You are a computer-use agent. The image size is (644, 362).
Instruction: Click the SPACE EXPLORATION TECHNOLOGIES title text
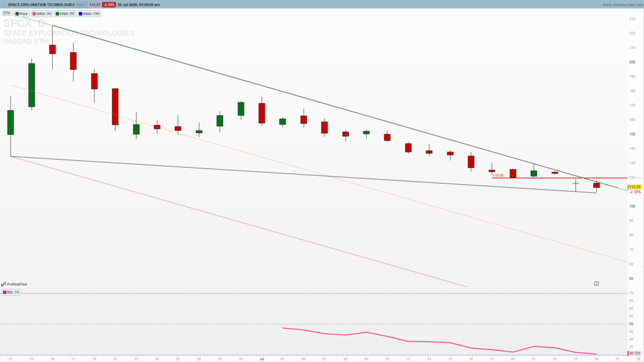click(41, 4)
